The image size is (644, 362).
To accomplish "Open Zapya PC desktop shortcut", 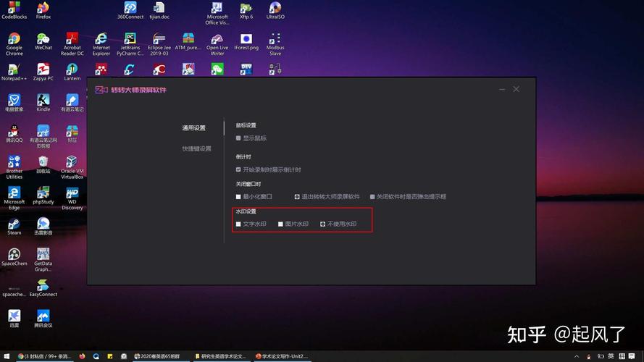I will pyautogui.click(x=43, y=72).
